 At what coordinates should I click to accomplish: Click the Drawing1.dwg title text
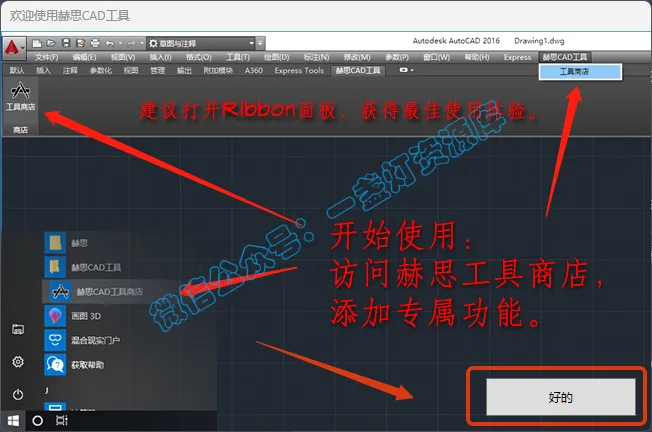point(539,41)
